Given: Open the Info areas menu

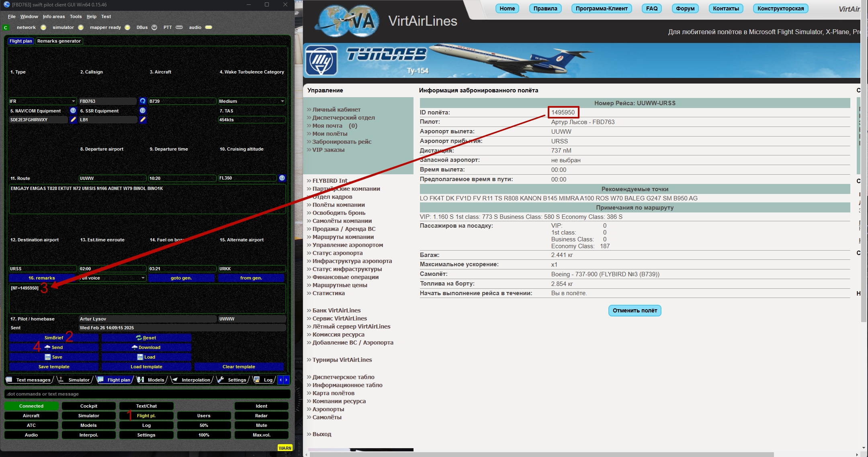Looking at the screenshot, I should pyautogui.click(x=54, y=16).
